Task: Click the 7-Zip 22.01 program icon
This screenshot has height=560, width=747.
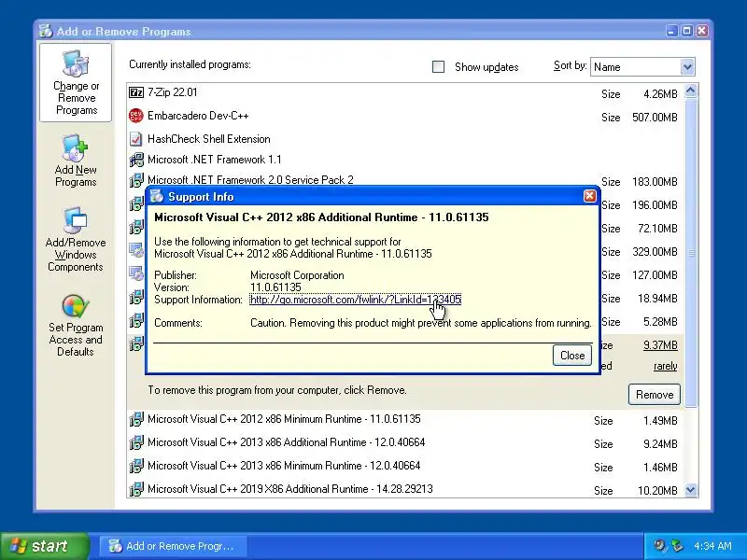Action: click(x=136, y=92)
